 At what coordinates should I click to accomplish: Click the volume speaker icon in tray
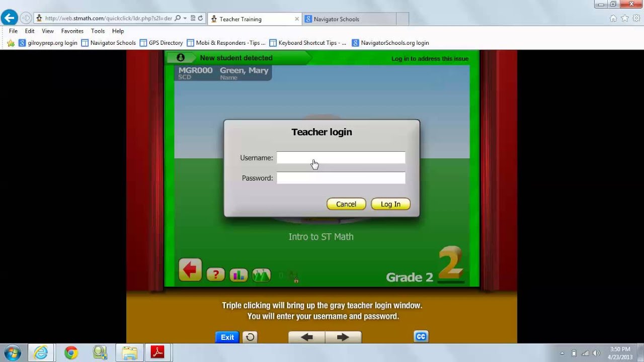pyautogui.click(x=597, y=353)
